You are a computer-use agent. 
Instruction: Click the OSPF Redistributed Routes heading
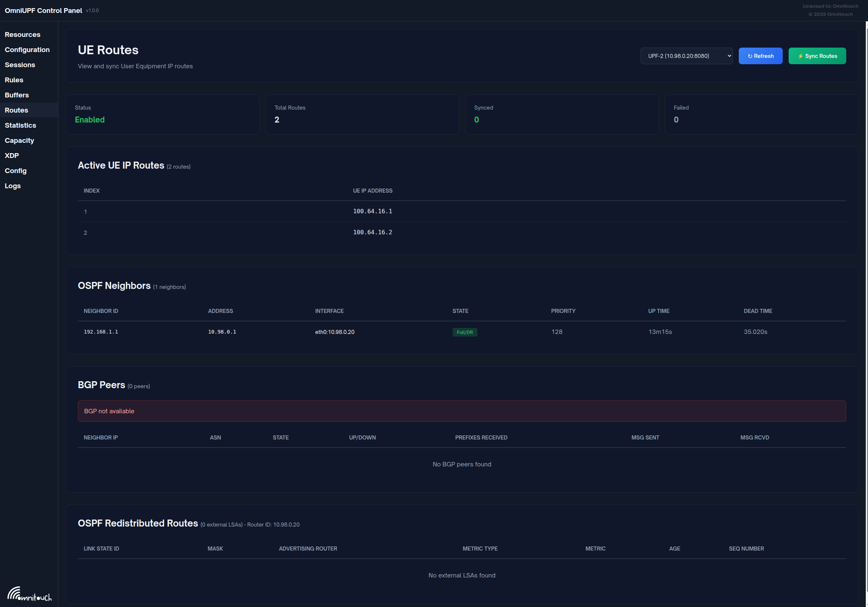[138, 523]
